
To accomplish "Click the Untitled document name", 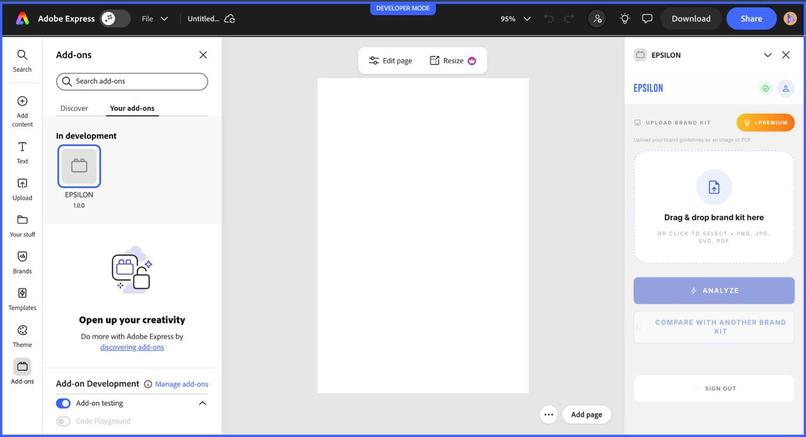I will tap(203, 19).
